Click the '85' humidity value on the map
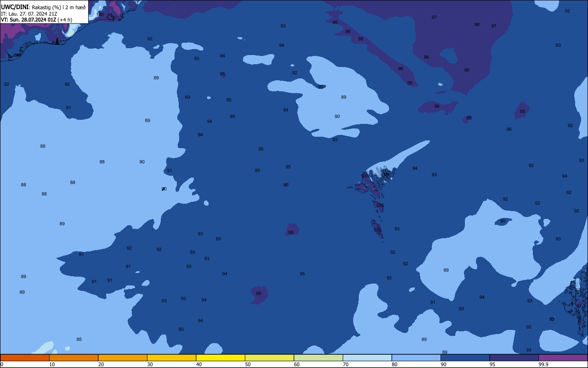 (x=79, y=340)
